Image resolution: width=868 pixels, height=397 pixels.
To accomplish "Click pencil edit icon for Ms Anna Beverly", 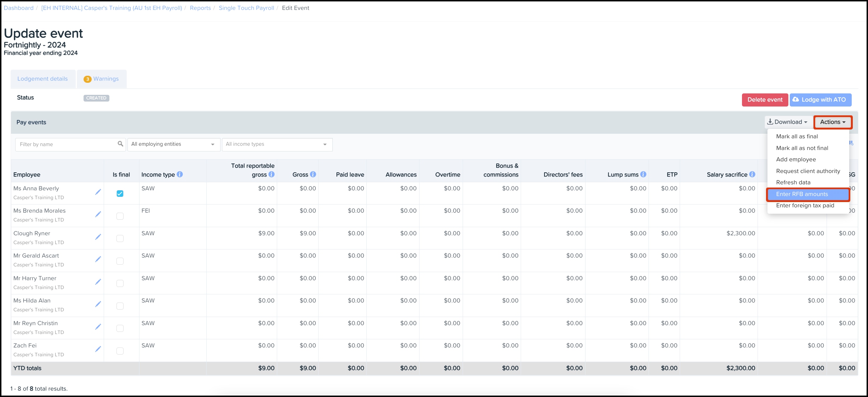I will (x=98, y=192).
